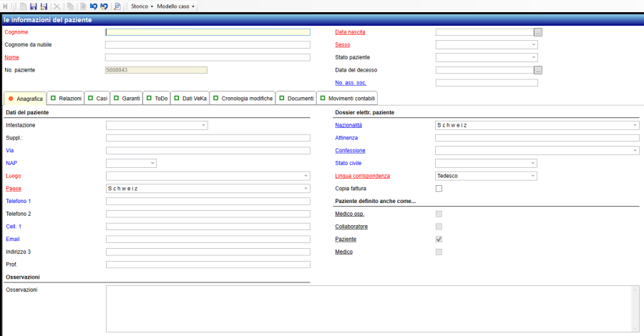Enable the Copia fattura checkbox
Screen dimensions: 644x336
[x=439, y=188]
